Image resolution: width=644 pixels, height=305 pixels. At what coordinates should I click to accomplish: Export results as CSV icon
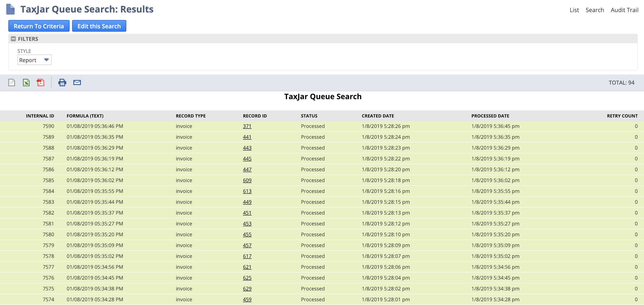tap(12, 82)
